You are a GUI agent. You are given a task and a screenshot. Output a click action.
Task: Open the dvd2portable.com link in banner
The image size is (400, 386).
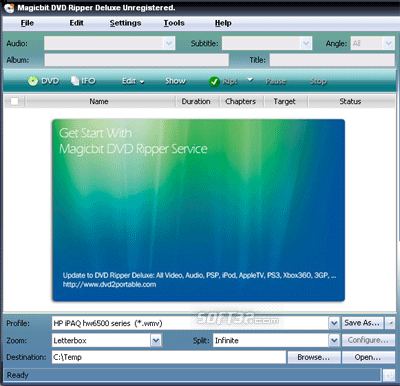(x=109, y=284)
